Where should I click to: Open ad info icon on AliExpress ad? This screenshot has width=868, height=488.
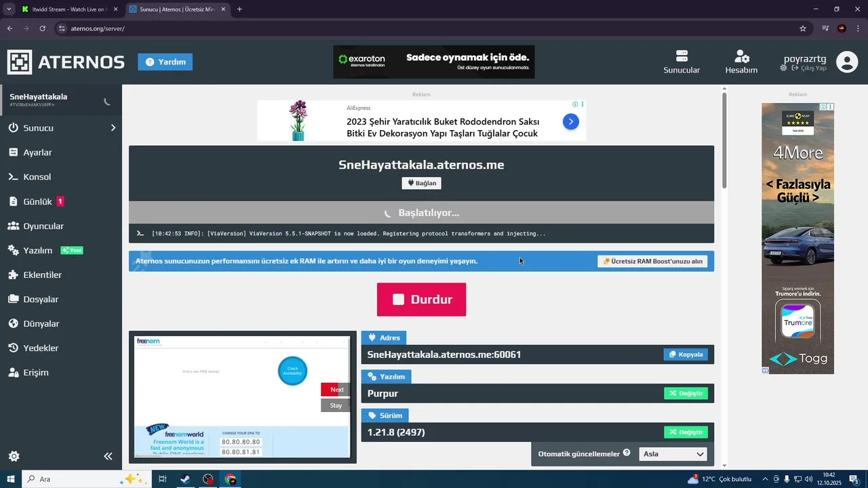tap(574, 104)
